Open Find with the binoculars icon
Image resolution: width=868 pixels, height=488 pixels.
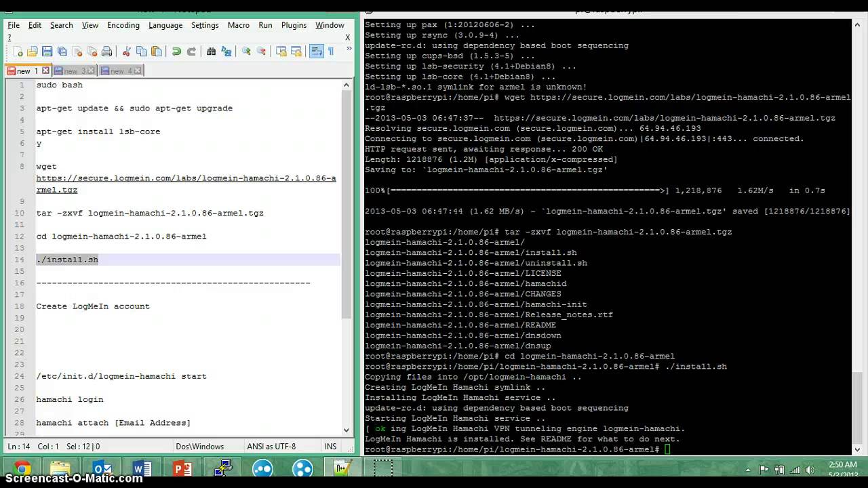(211, 52)
